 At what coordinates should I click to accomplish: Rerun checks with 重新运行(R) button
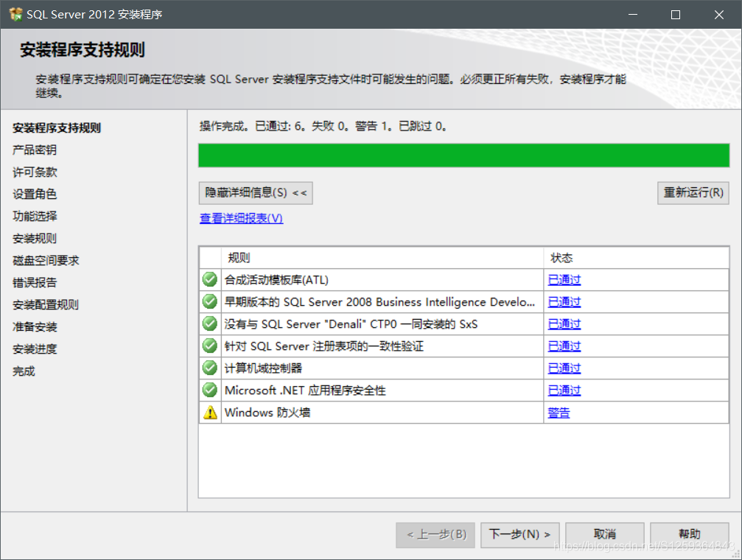[693, 192]
